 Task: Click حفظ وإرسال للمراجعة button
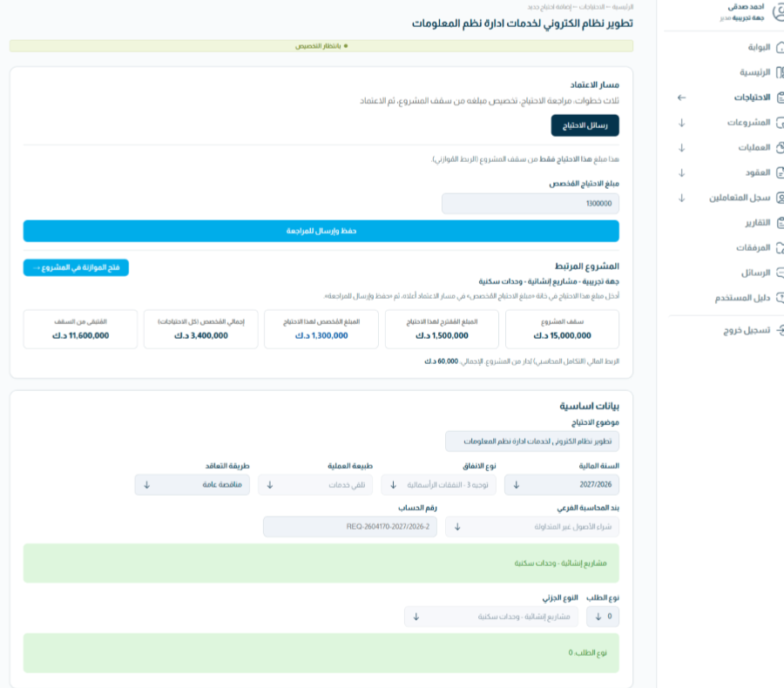[321, 231]
